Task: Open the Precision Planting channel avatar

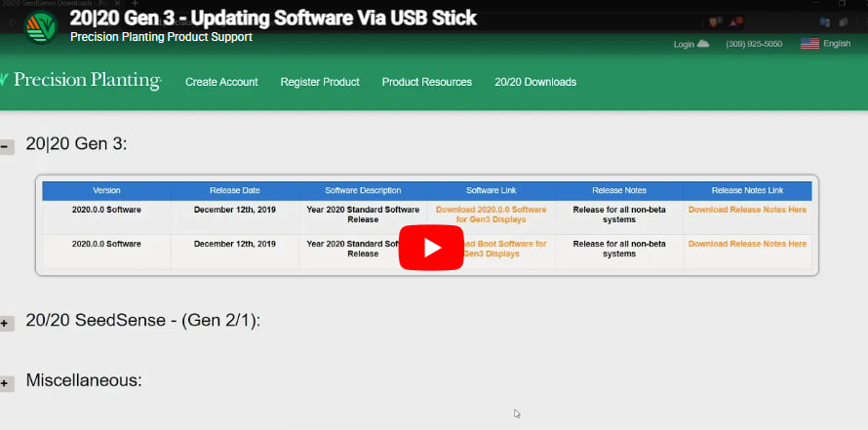Action: click(41, 26)
